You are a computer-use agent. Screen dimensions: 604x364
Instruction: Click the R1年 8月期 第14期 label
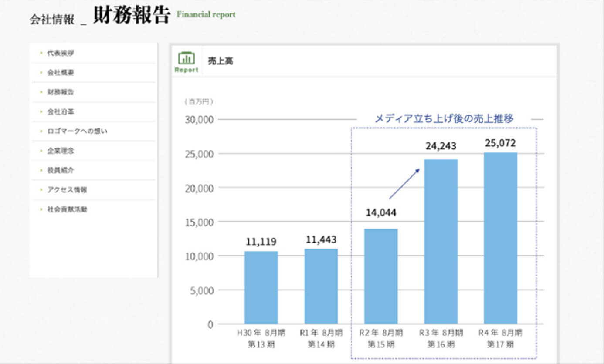pyautogui.click(x=321, y=338)
